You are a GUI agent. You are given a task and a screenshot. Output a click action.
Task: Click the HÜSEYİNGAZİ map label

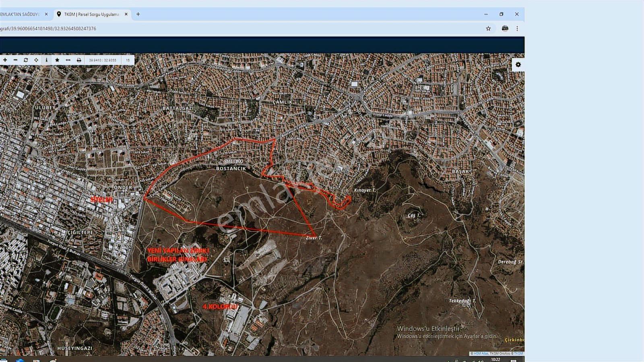(75, 348)
